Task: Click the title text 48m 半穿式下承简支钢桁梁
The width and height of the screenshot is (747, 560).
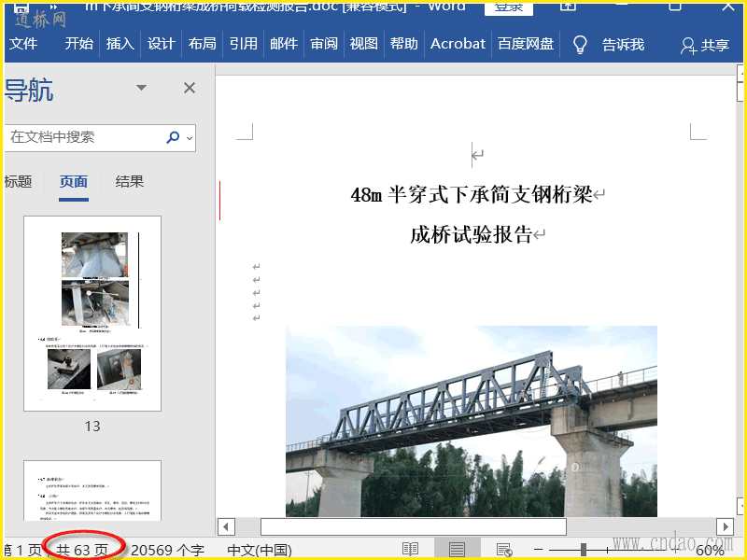Action: coord(472,194)
